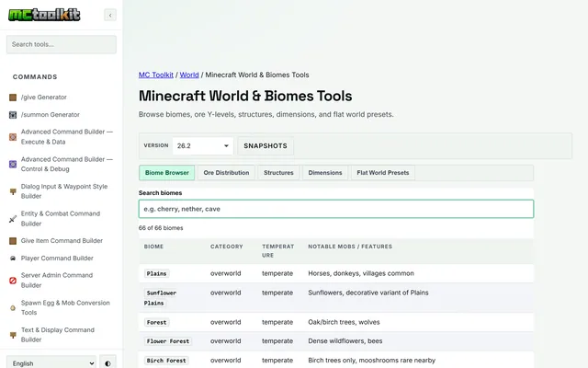The image size is (588, 368).
Task: Focus the Search tools box
Action: (x=62, y=44)
